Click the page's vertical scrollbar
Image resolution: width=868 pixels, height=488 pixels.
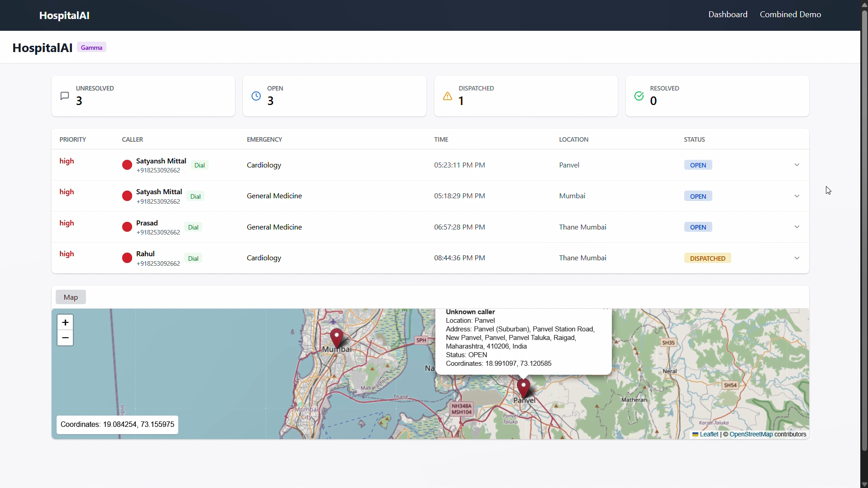[x=864, y=226]
